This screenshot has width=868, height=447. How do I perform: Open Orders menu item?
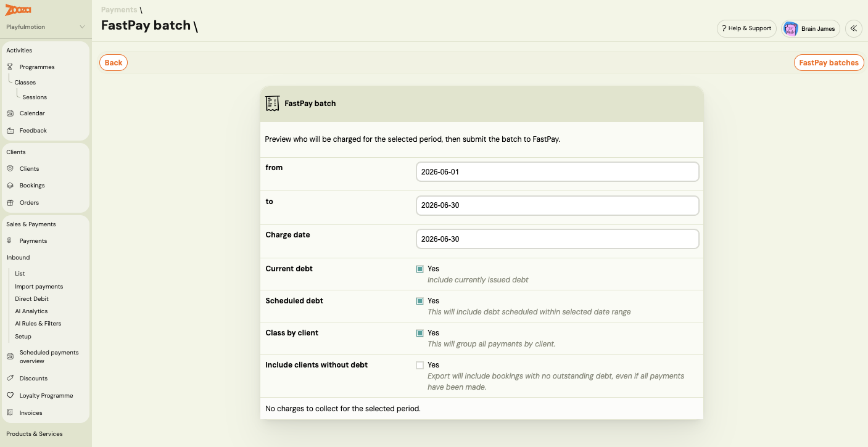[29, 203]
